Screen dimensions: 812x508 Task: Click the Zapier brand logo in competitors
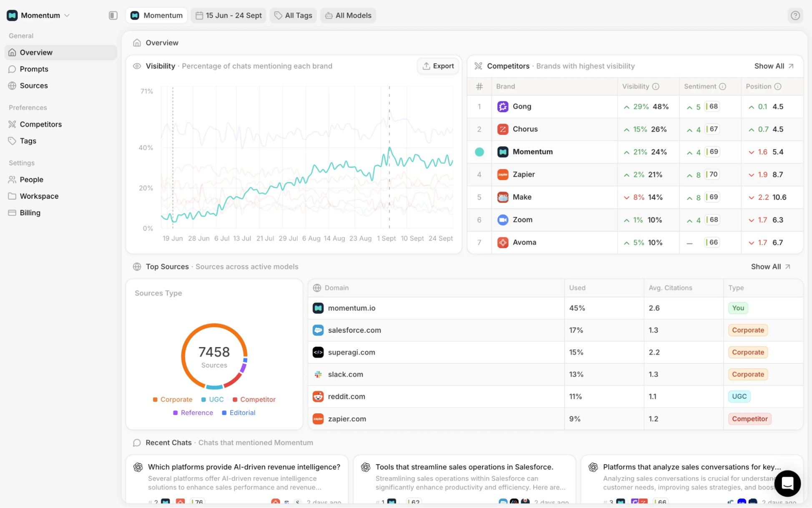tap(503, 174)
